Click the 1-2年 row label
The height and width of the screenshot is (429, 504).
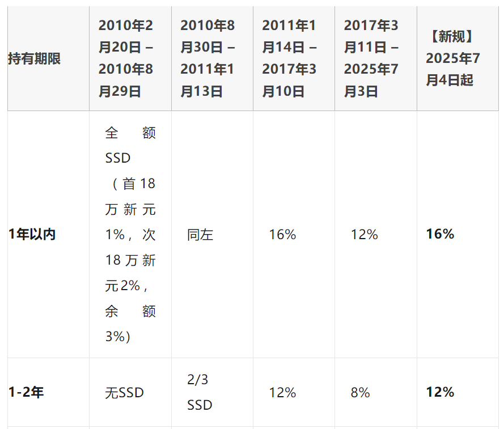pos(26,392)
